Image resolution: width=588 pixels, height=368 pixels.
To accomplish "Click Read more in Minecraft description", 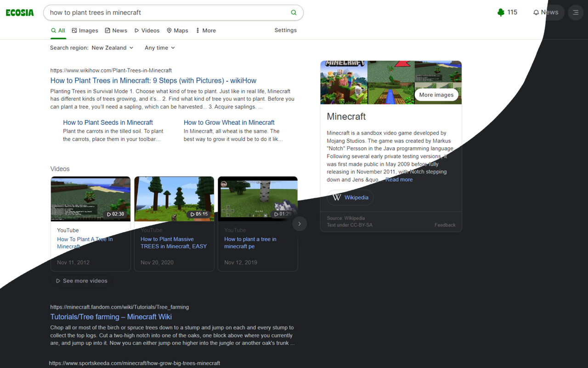I will [x=399, y=179].
